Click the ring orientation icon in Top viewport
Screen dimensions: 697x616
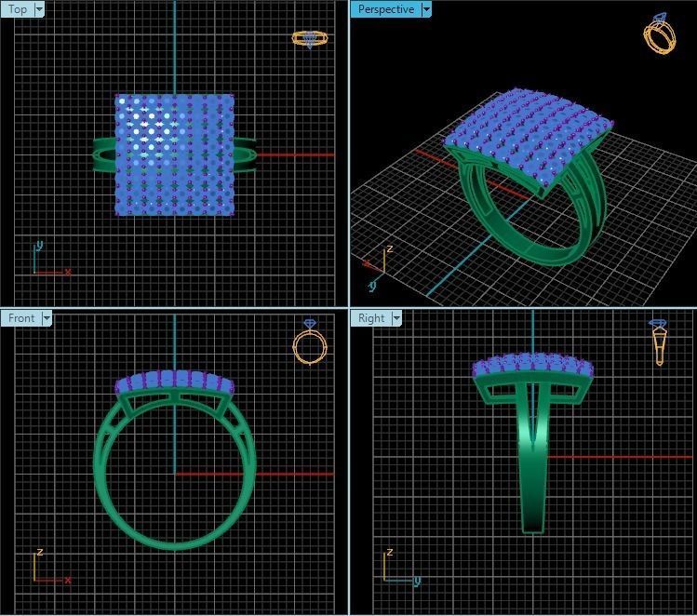(310, 39)
